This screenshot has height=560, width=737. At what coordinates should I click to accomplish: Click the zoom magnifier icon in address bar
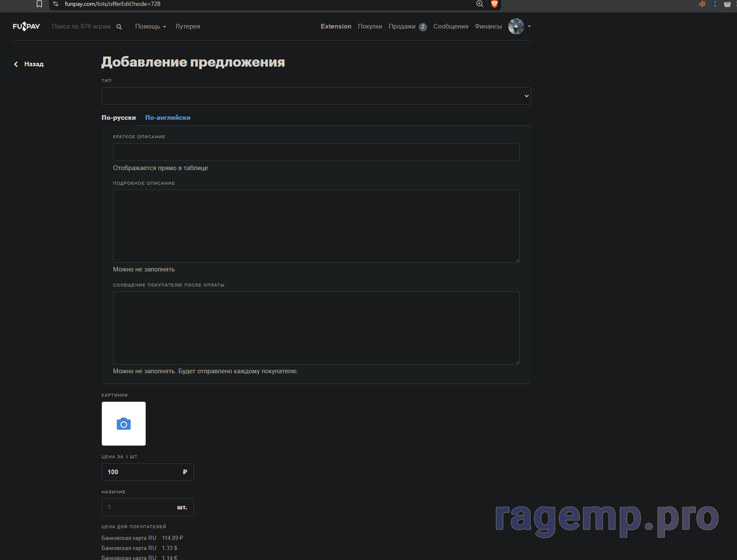pos(480,4)
